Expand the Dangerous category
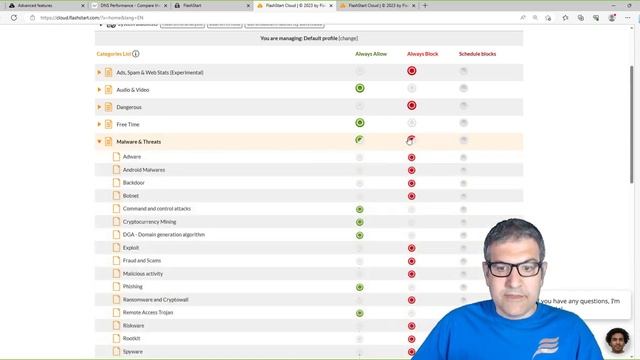640x360 pixels. (99, 107)
